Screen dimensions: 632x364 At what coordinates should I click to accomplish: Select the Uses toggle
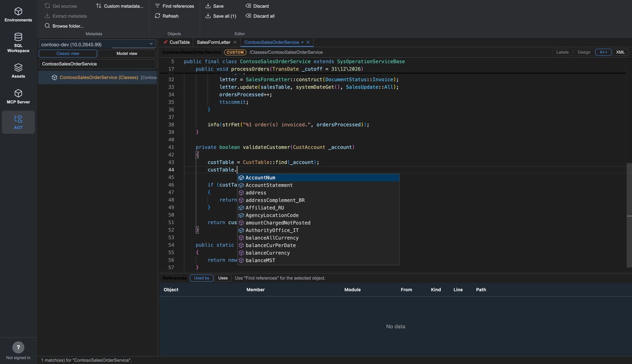223,278
